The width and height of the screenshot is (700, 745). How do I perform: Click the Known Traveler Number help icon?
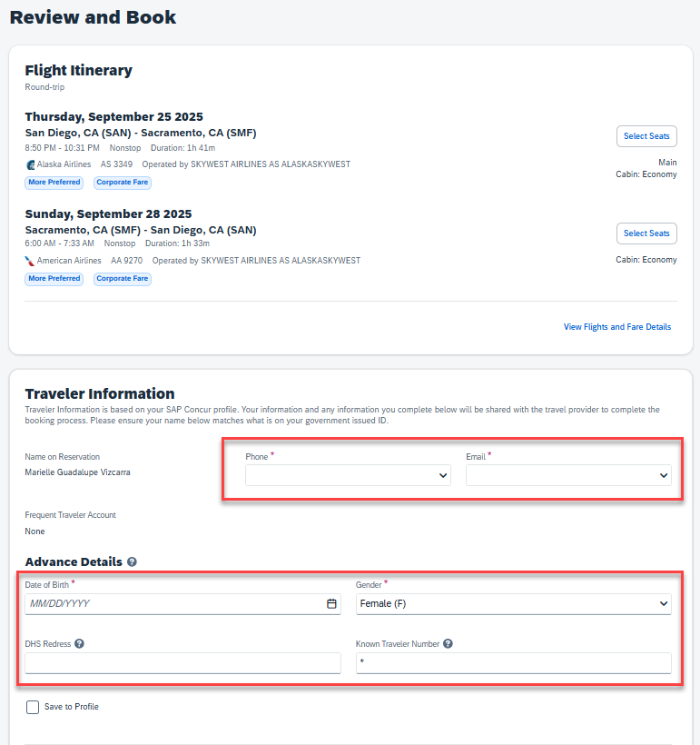(448, 644)
